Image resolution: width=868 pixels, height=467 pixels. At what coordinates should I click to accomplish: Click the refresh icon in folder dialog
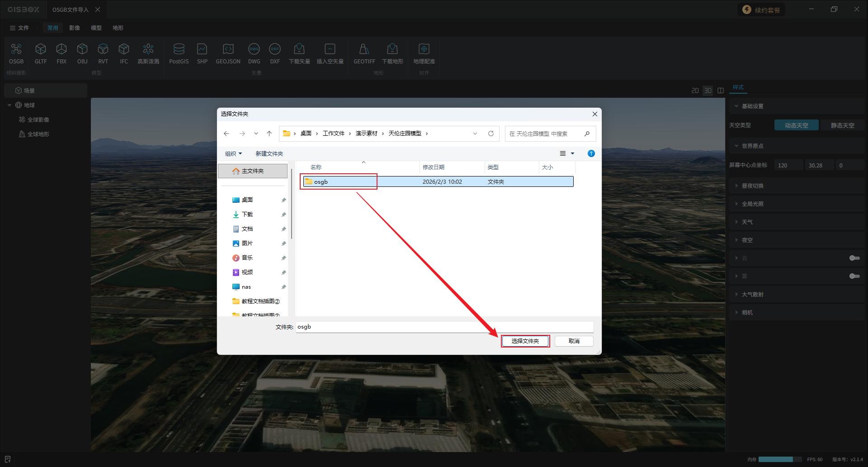491,133
